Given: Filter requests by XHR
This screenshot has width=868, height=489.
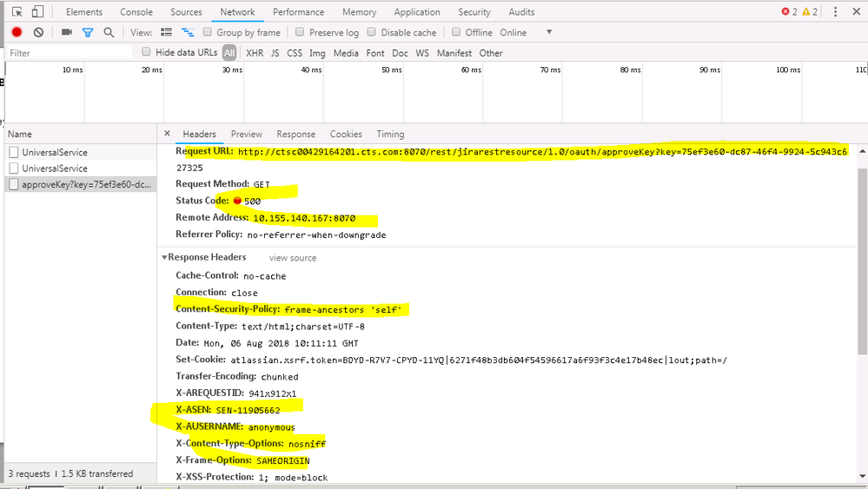Looking at the screenshot, I should (255, 53).
